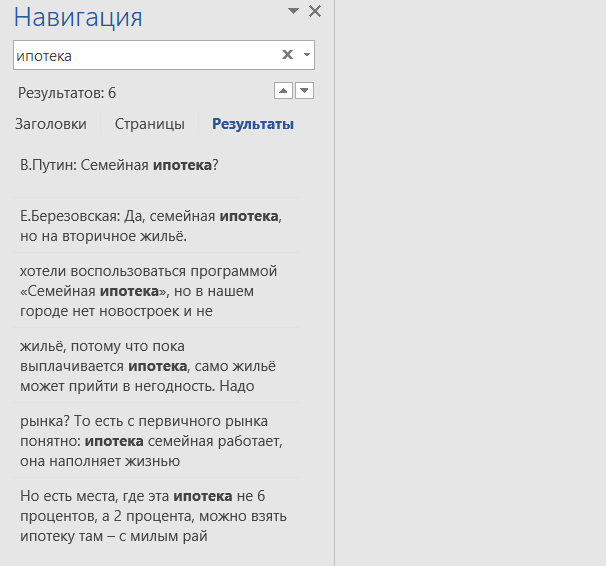Image resolution: width=606 pixels, height=566 pixels.
Task: Jump to next search result arrow
Action: click(305, 91)
